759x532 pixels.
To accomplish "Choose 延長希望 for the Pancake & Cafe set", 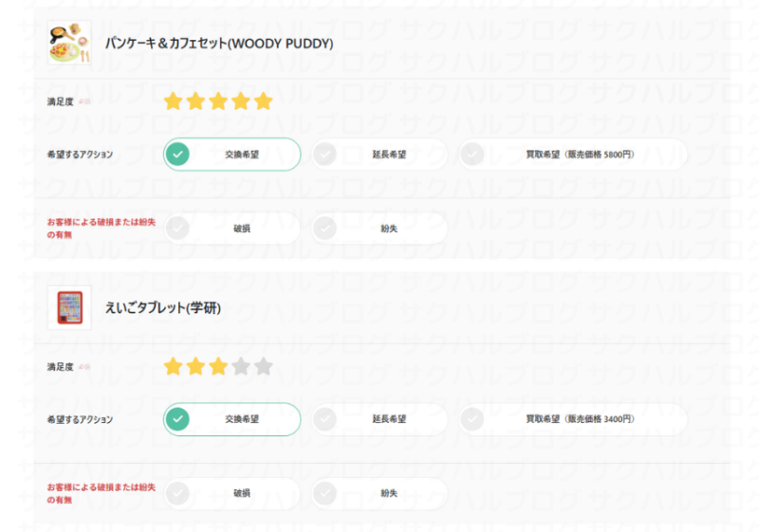I will [x=379, y=155].
